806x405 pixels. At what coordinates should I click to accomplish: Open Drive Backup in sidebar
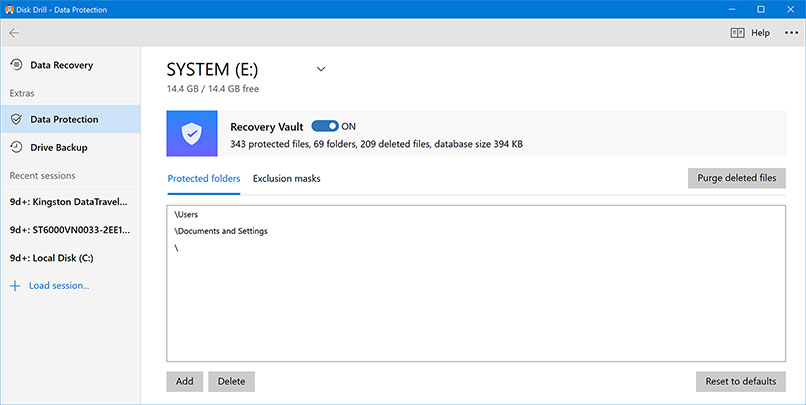[x=70, y=148]
